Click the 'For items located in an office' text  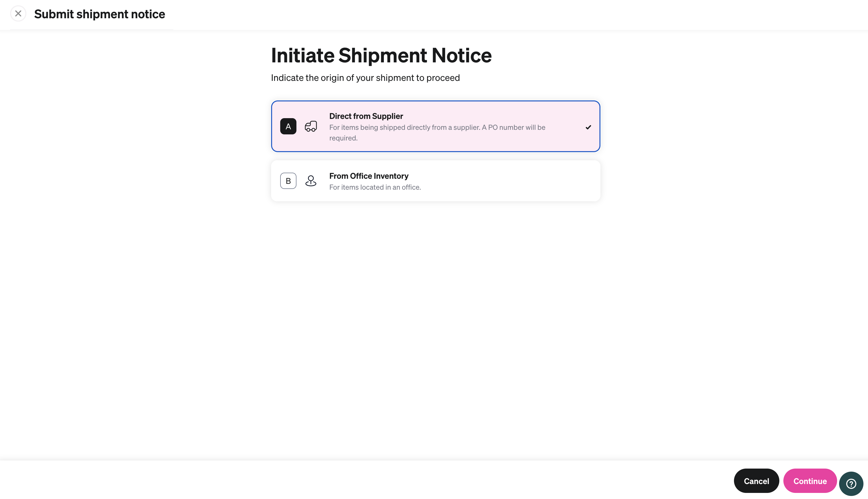[x=375, y=187]
